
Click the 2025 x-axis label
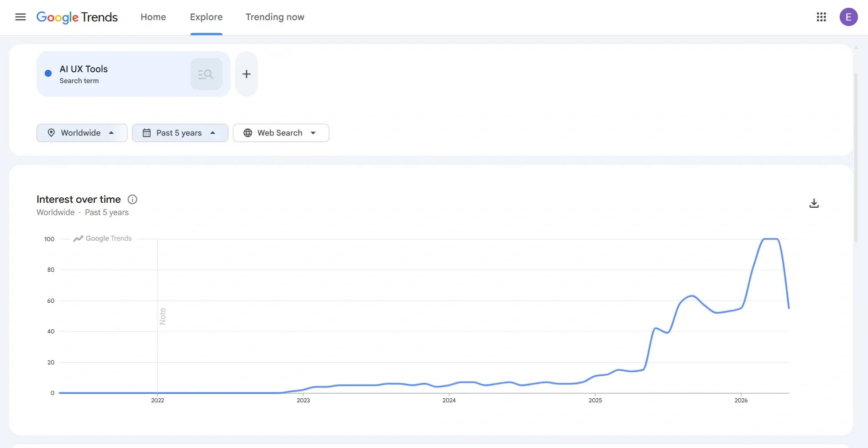pos(595,401)
